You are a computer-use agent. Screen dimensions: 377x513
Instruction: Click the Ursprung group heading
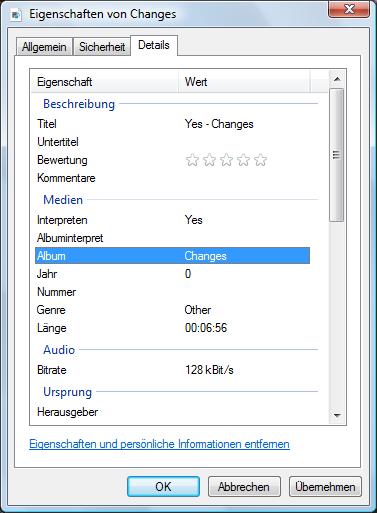pyautogui.click(x=67, y=392)
